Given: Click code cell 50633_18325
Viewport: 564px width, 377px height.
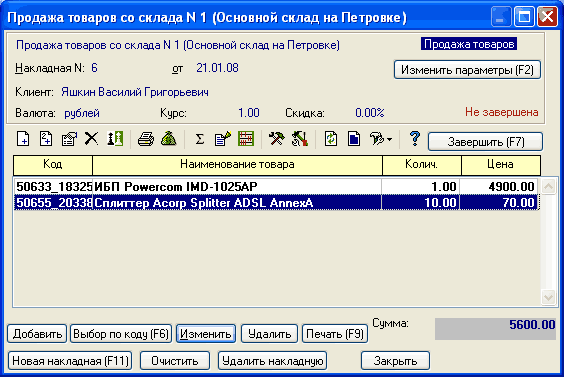Looking at the screenshot, I should click(x=54, y=187).
